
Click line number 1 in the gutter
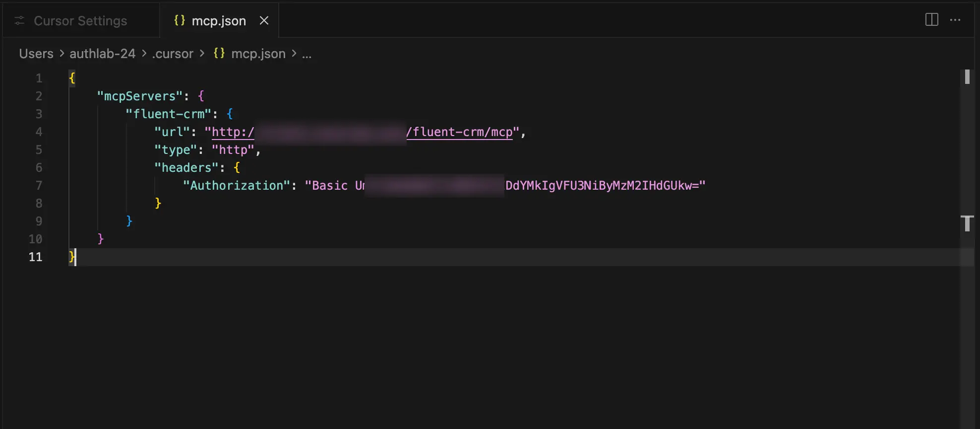click(39, 78)
